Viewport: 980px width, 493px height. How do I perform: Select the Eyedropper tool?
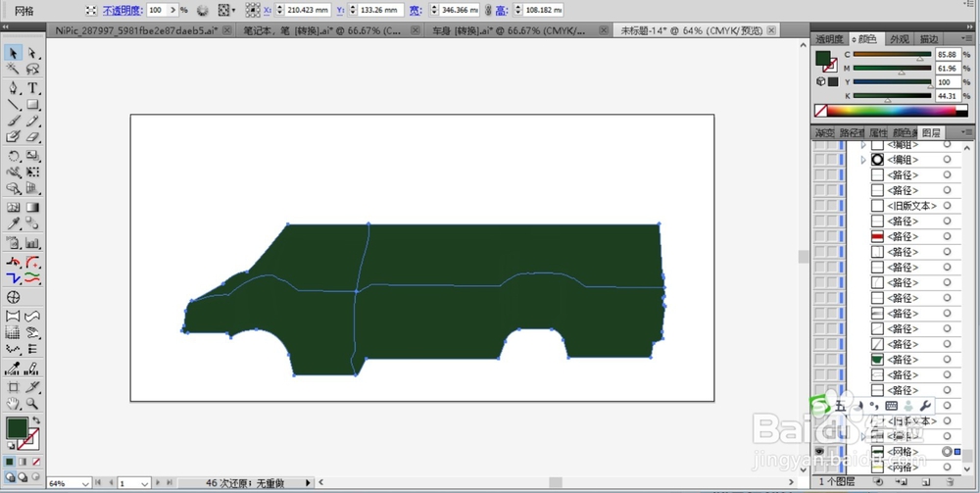[x=13, y=223]
